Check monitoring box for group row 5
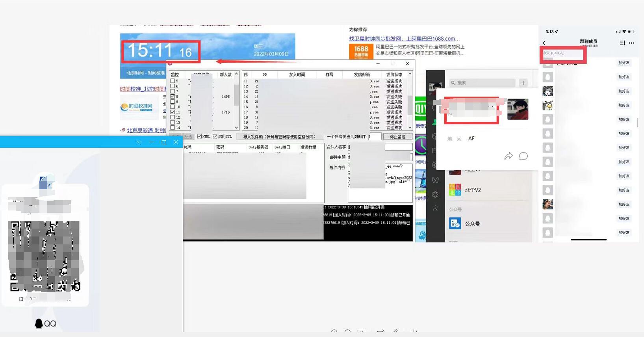The image size is (644, 337). click(x=173, y=81)
